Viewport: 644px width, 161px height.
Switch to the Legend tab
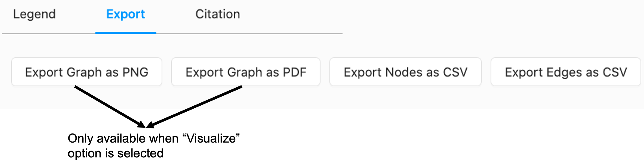[x=34, y=14]
